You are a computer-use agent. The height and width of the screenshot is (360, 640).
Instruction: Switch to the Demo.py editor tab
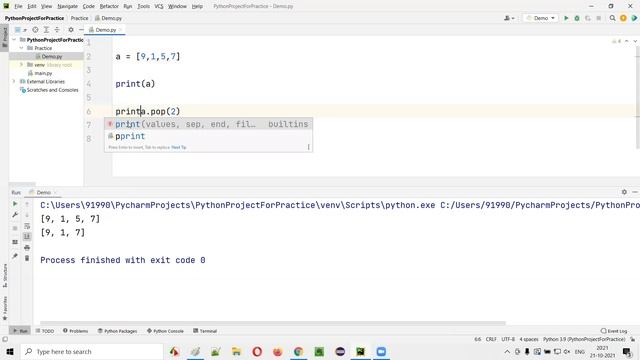click(x=105, y=30)
